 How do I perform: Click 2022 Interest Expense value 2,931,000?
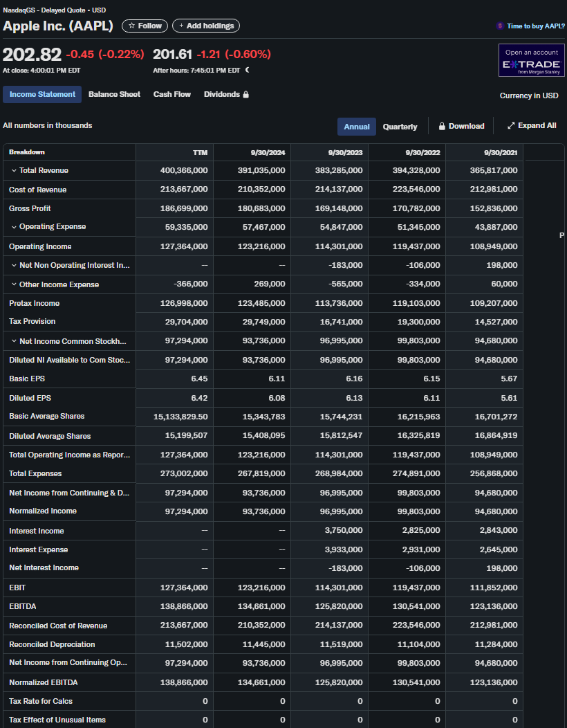(x=421, y=549)
